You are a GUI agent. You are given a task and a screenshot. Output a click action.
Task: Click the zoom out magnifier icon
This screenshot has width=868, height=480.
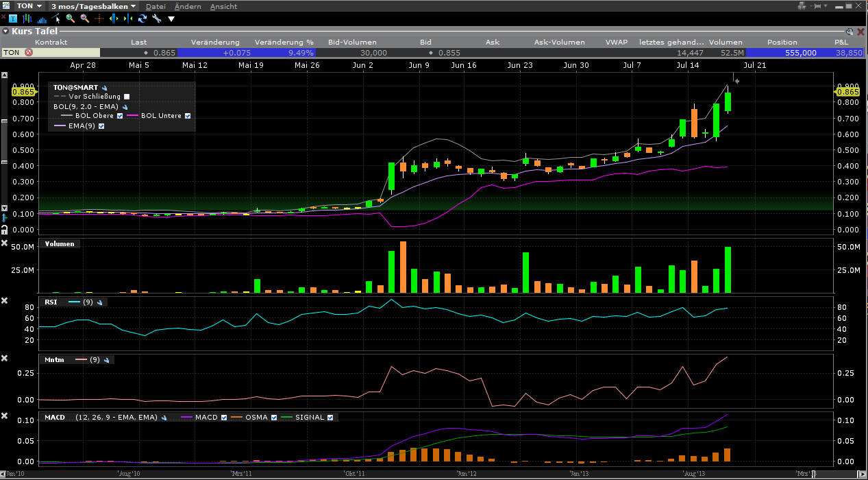pyautogui.click(x=85, y=19)
